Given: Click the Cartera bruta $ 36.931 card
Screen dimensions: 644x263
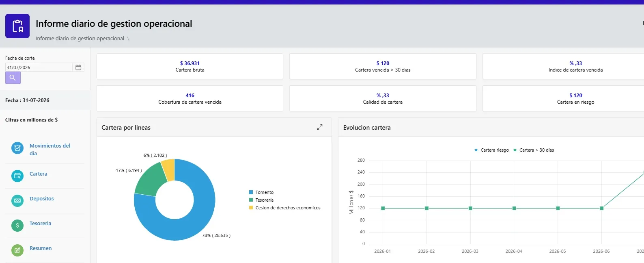Looking at the screenshot, I should (190, 66).
